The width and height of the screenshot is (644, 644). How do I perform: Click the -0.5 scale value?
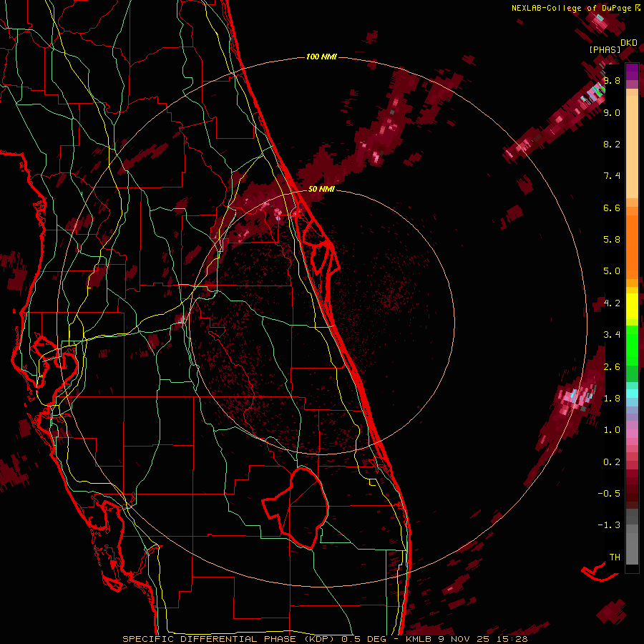[x=609, y=494]
